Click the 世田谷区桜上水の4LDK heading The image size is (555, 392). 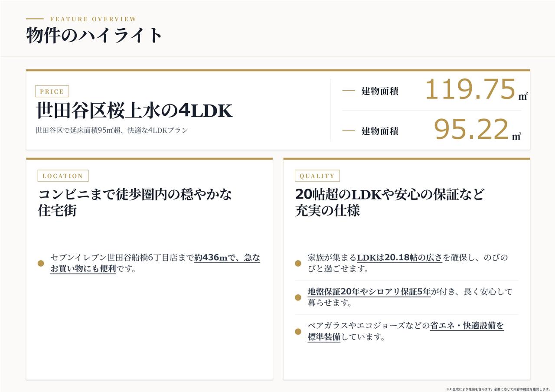pyautogui.click(x=134, y=111)
